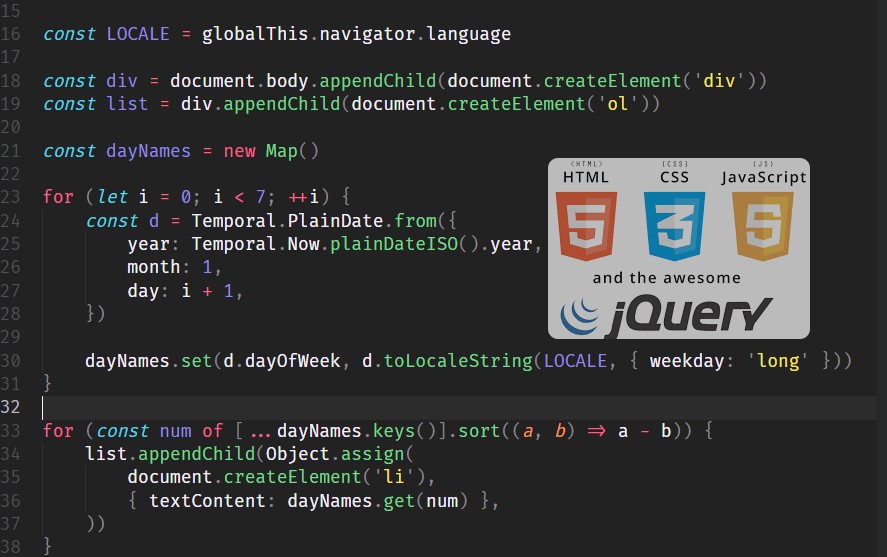Click the blue CSS3 shield logo

click(675, 226)
